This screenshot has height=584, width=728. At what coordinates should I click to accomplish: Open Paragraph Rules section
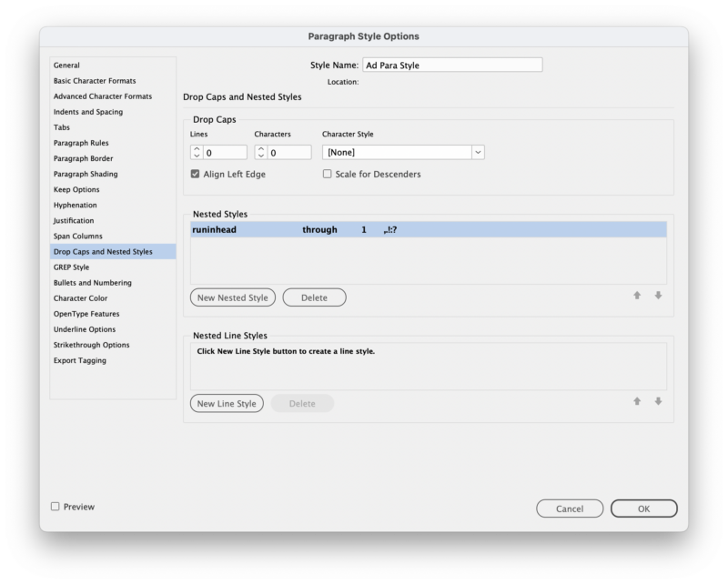113,143
